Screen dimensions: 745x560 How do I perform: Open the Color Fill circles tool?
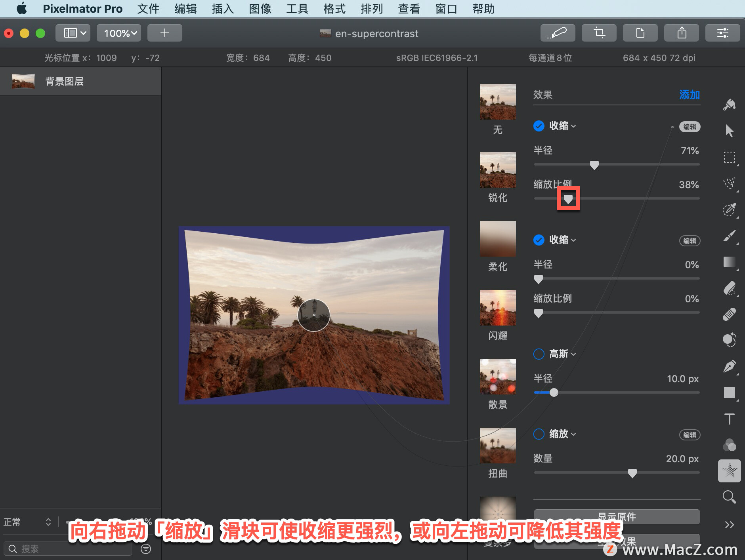click(x=729, y=445)
